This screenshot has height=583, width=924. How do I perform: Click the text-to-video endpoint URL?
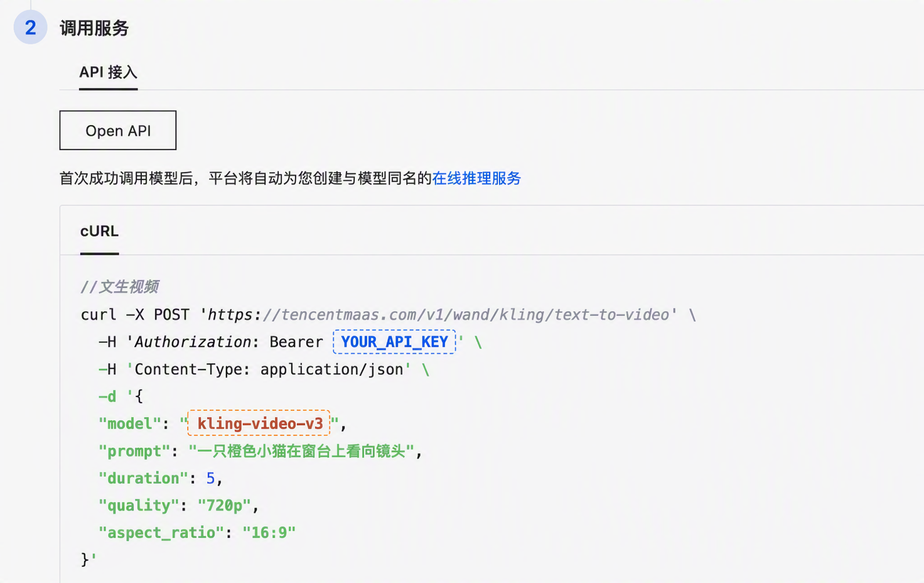[439, 315]
